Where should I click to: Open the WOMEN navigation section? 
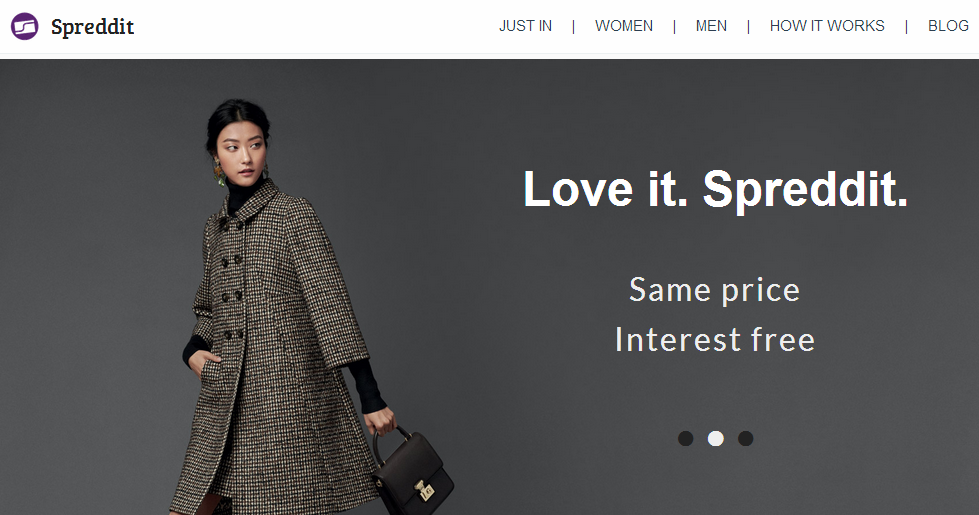[624, 26]
